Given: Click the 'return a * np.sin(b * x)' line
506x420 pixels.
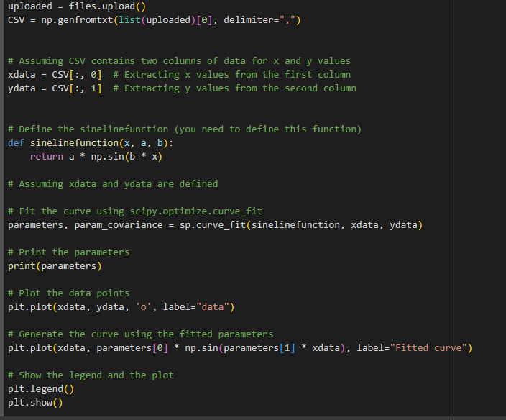Looking at the screenshot, I should tap(96, 157).
